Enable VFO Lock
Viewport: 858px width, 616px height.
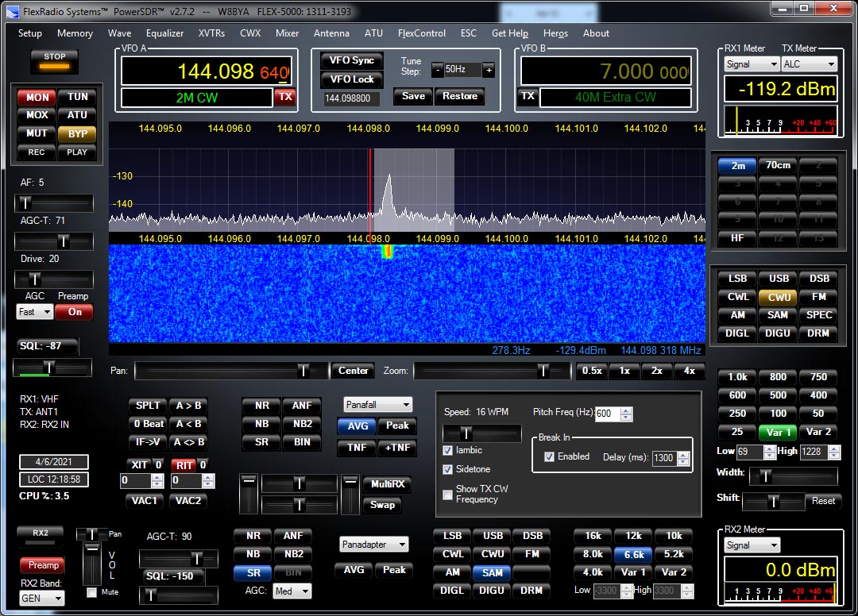point(352,79)
